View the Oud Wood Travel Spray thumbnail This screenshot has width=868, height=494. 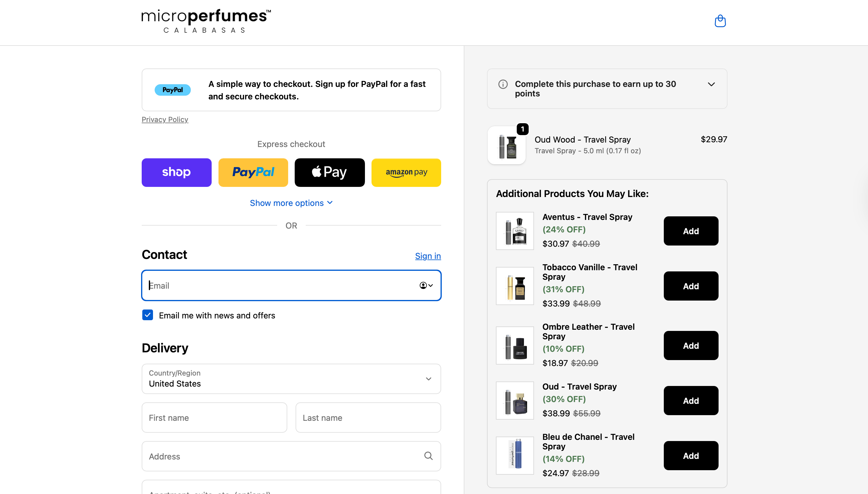point(507,145)
